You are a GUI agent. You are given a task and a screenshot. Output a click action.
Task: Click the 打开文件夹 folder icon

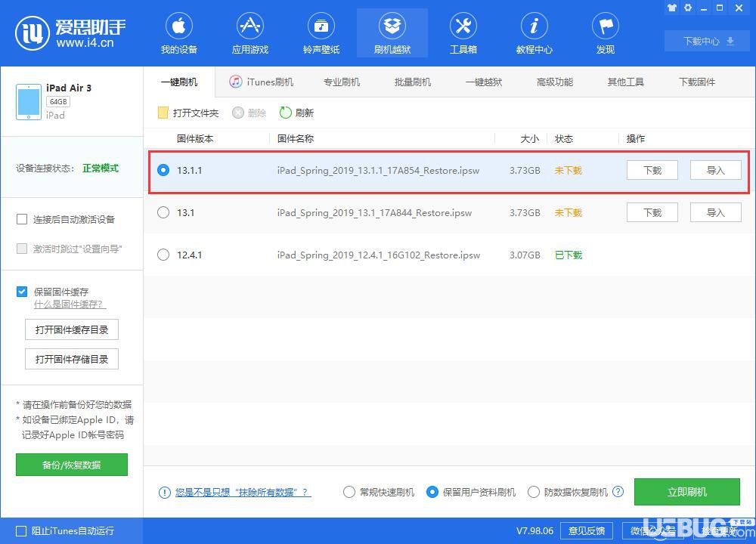click(x=163, y=113)
